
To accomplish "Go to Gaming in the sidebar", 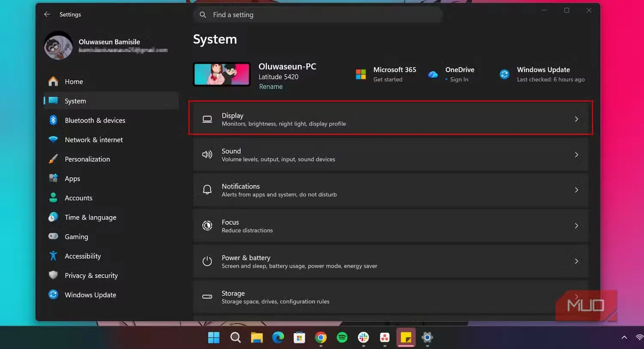I will click(112, 237).
